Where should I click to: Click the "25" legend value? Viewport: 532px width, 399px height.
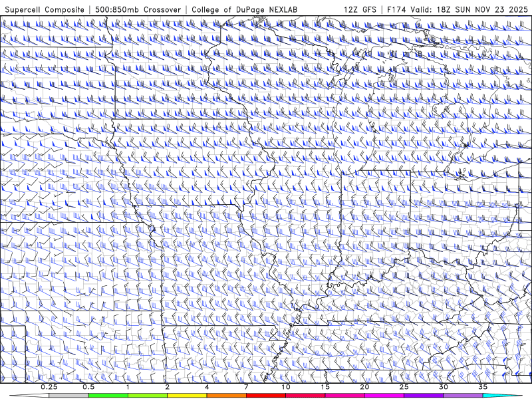point(404,387)
